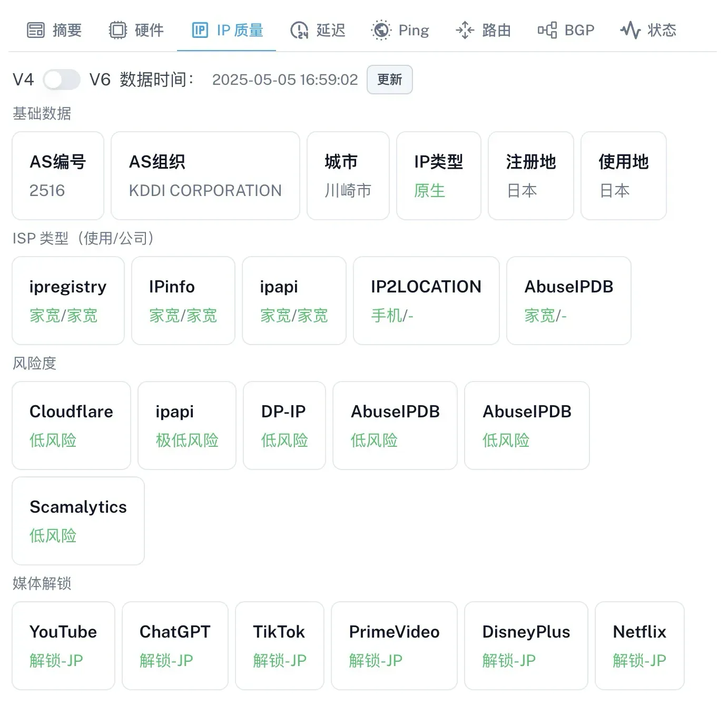Click the Ping globe icon
The height and width of the screenshot is (704, 728).
[381, 31]
